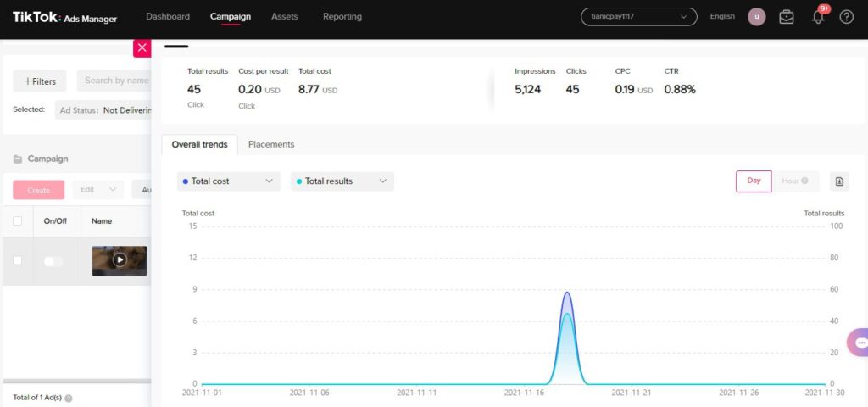Click the chart peak on 2021-11-18
The height and width of the screenshot is (407, 868).
point(567,293)
